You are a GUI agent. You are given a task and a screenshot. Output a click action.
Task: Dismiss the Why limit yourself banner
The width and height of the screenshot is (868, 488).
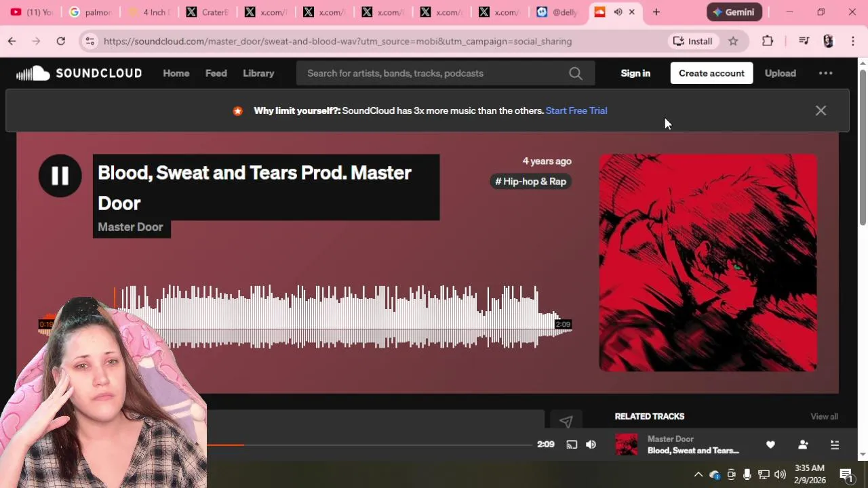pos(821,110)
